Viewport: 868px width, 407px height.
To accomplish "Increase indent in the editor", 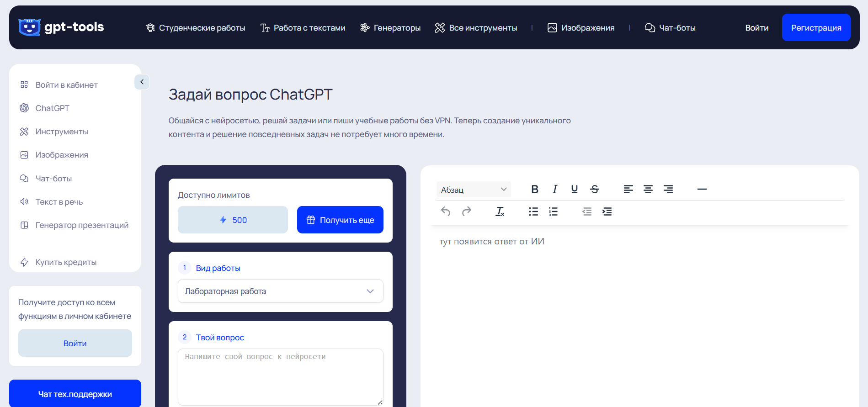I will (x=607, y=211).
